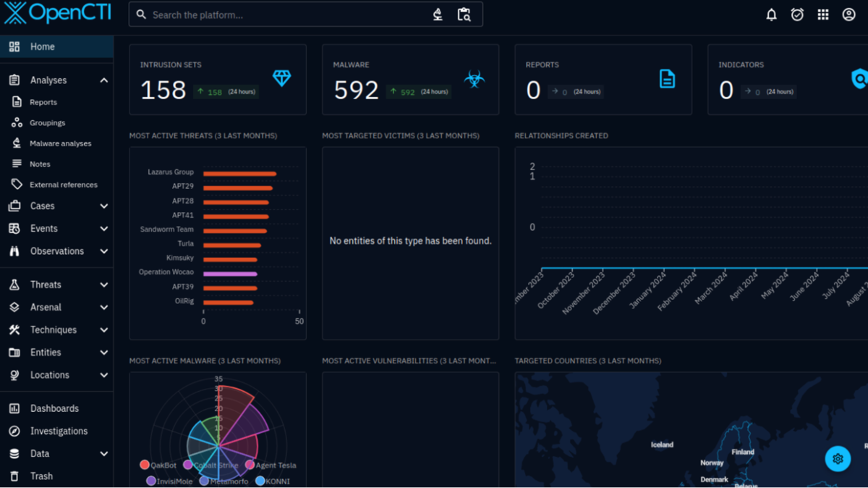The width and height of the screenshot is (868, 488).
Task: Expand the Cases section chevron
Action: click(104, 206)
